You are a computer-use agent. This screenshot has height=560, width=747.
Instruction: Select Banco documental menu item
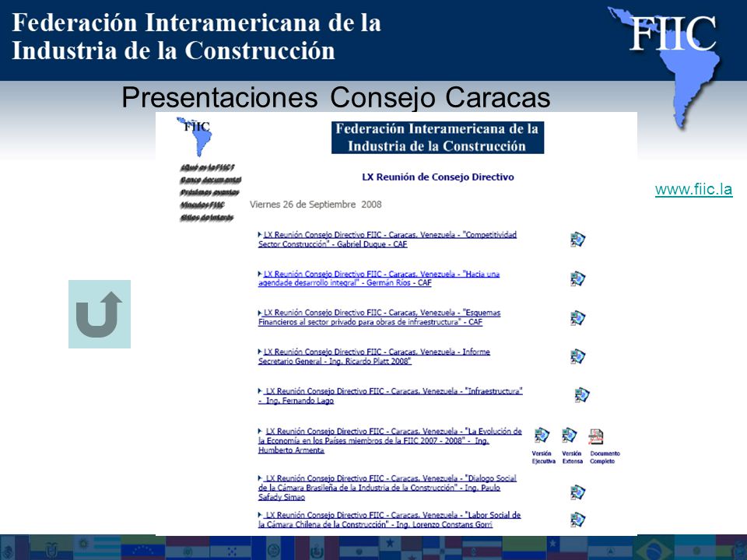[x=211, y=180]
